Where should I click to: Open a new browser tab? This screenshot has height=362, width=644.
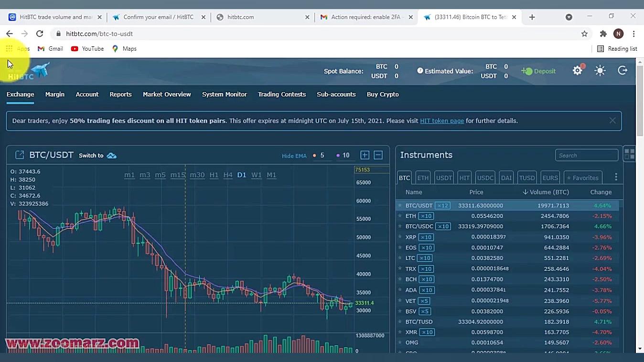(532, 17)
